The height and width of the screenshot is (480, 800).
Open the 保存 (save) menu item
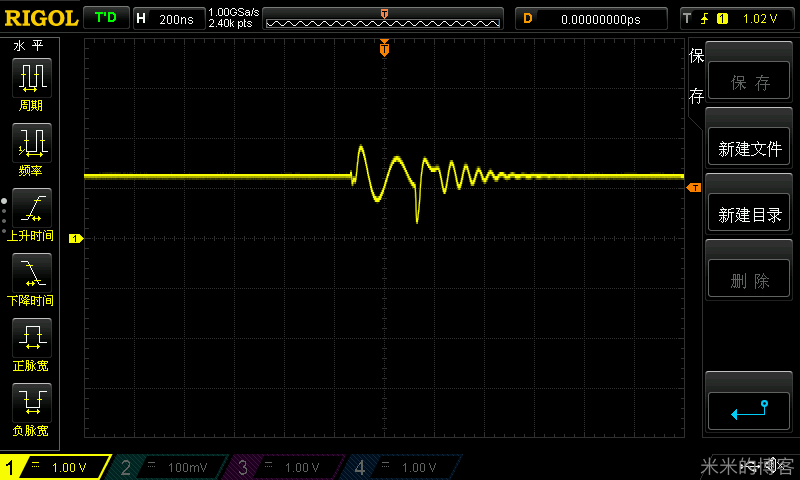749,83
